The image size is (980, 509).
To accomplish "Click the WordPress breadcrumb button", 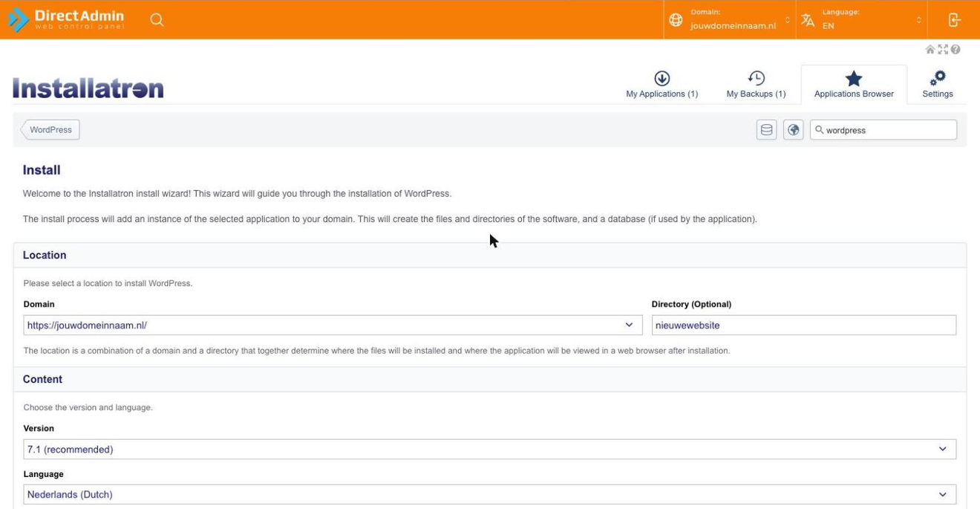I will (50, 130).
